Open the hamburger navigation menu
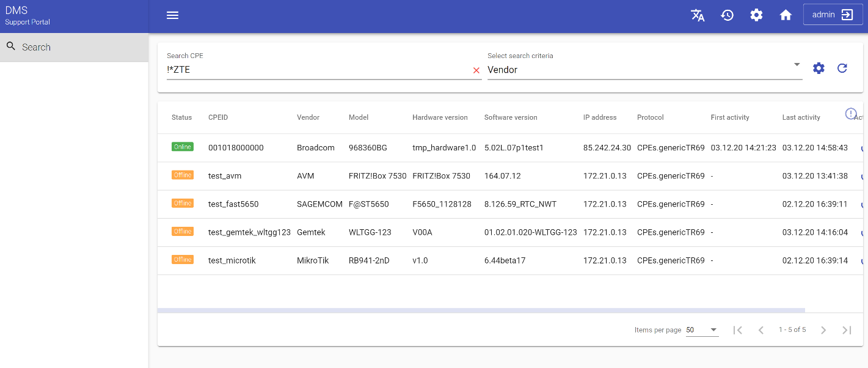This screenshot has width=868, height=368. (172, 15)
